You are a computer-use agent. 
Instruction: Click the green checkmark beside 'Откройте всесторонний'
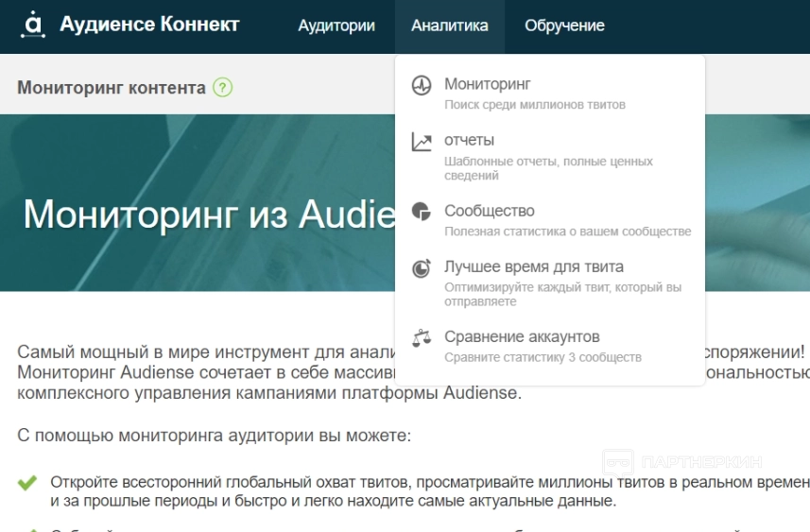click(27, 483)
